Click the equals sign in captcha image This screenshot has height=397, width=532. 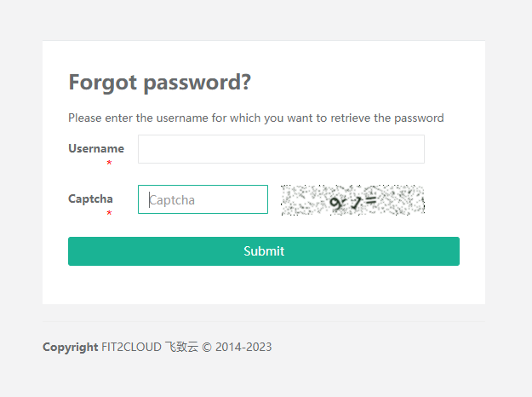click(370, 200)
